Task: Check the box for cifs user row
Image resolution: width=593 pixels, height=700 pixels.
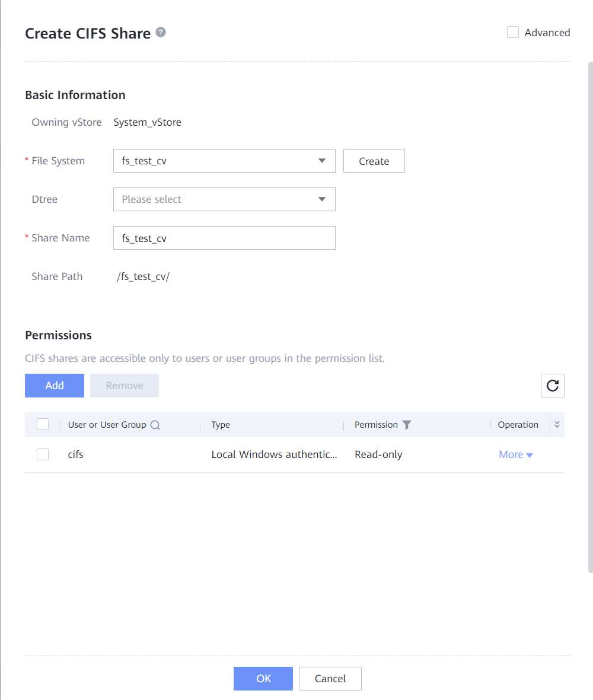Action: (x=43, y=454)
